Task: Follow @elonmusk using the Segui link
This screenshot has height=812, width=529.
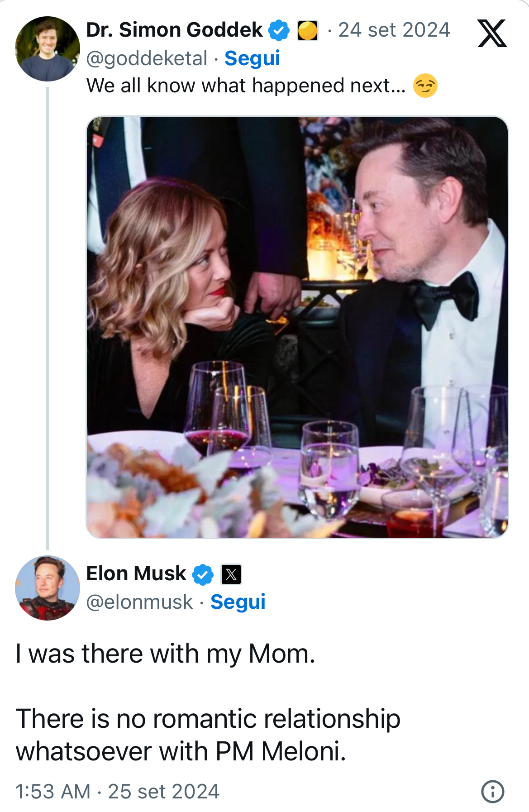Action: [x=238, y=602]
